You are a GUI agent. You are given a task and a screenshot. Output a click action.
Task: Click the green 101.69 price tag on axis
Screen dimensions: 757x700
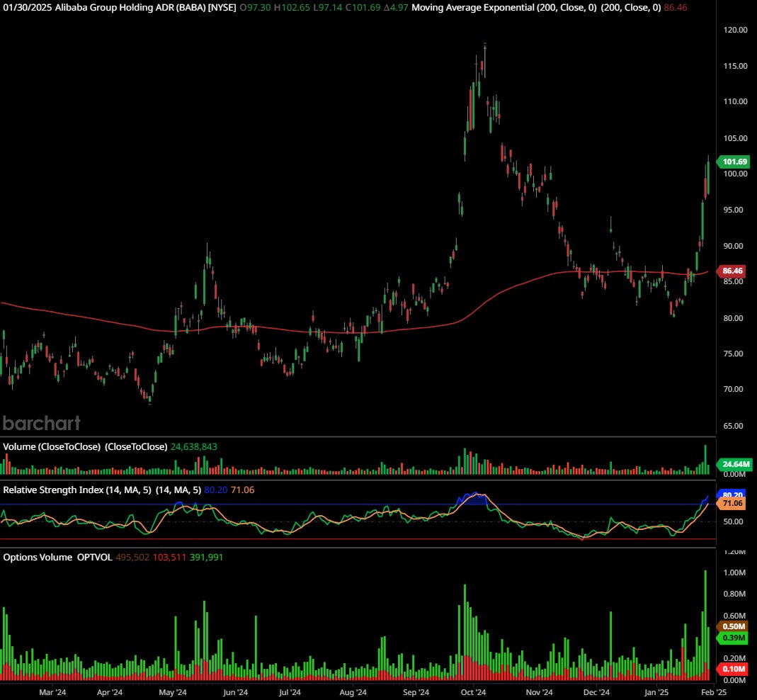point(734,162)
